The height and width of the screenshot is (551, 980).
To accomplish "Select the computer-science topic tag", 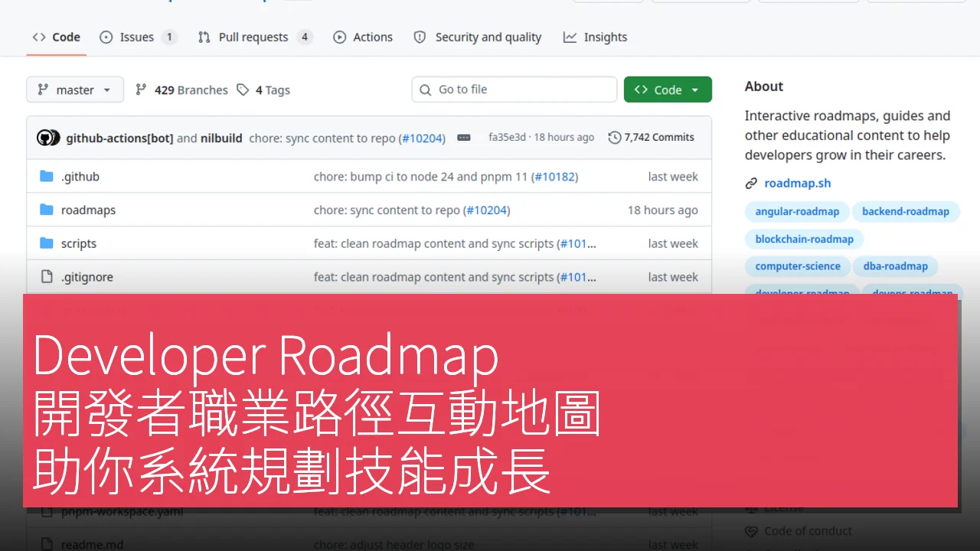I will coord(798,266).
